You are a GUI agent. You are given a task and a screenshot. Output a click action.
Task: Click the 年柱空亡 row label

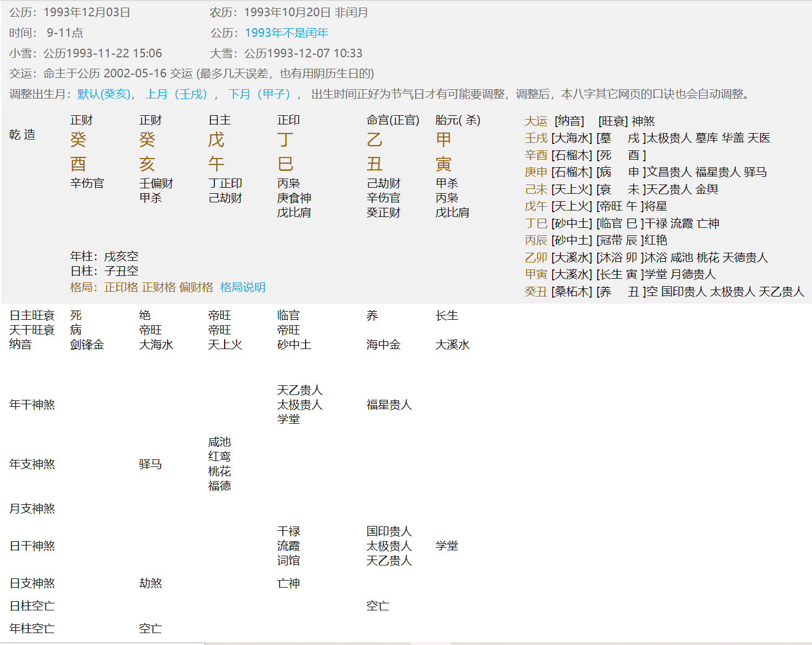(x=32, y=629)
